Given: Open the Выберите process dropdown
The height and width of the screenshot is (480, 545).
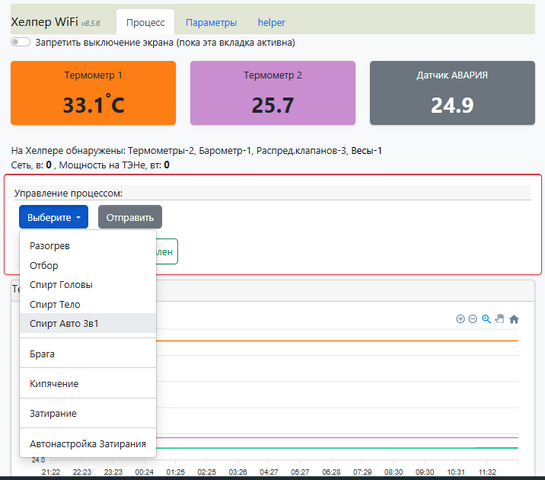Looking at the screenshot, I should (54, 217).
